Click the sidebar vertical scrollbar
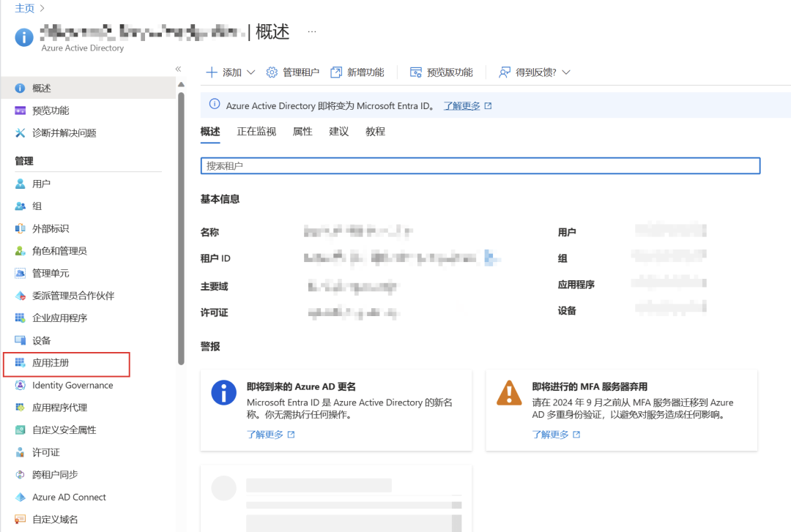 (181, 227)
